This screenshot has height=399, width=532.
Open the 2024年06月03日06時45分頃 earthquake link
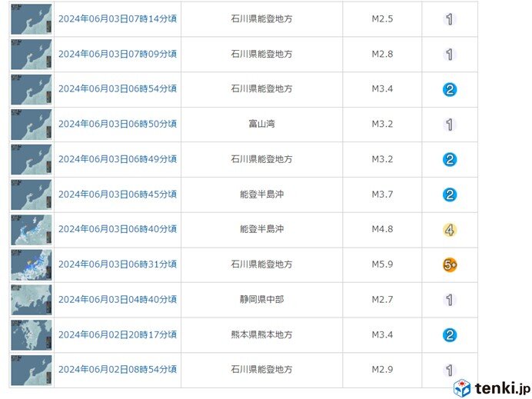click(118, 195)
